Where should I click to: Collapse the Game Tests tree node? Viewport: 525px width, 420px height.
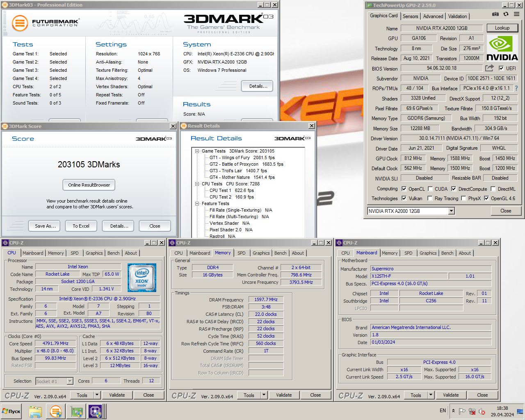pos(197,151)
